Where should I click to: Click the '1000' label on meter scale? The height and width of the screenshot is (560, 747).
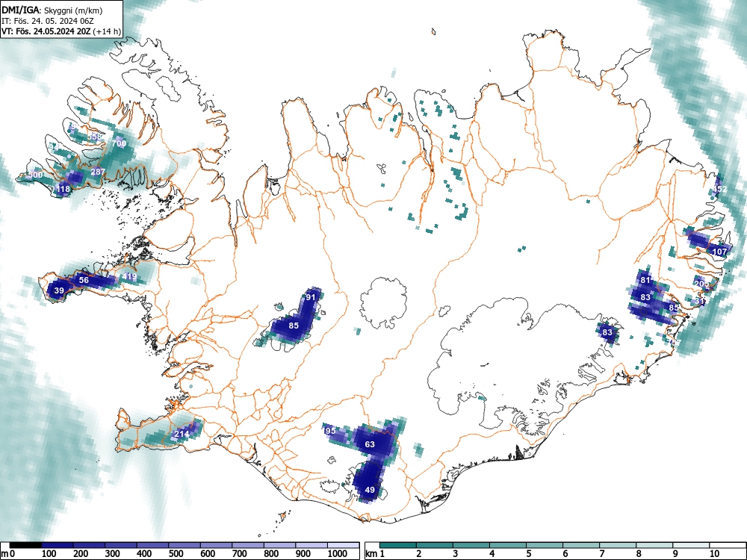coord(338,554)
